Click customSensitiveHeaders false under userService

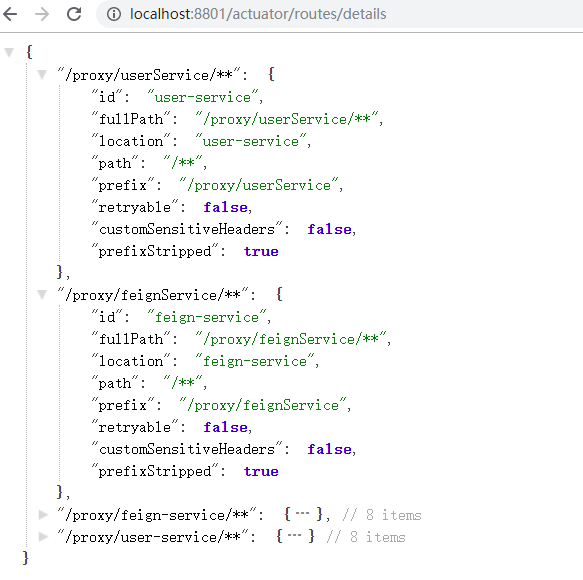click(x=329, y=229)
